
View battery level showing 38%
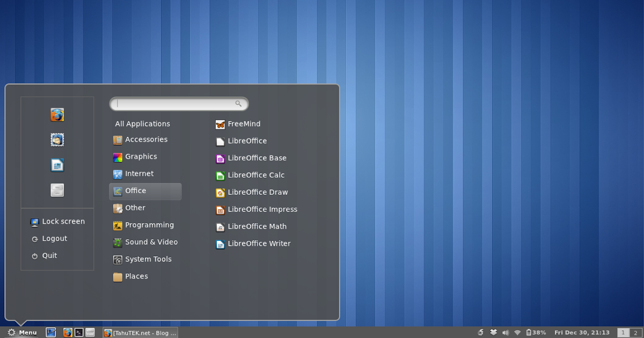(x=534, y=333)
